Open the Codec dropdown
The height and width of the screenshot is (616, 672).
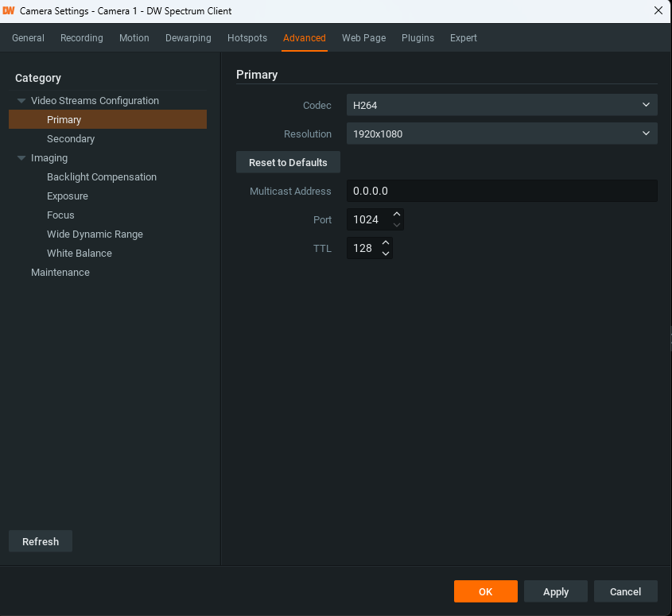tap(501, 105)
